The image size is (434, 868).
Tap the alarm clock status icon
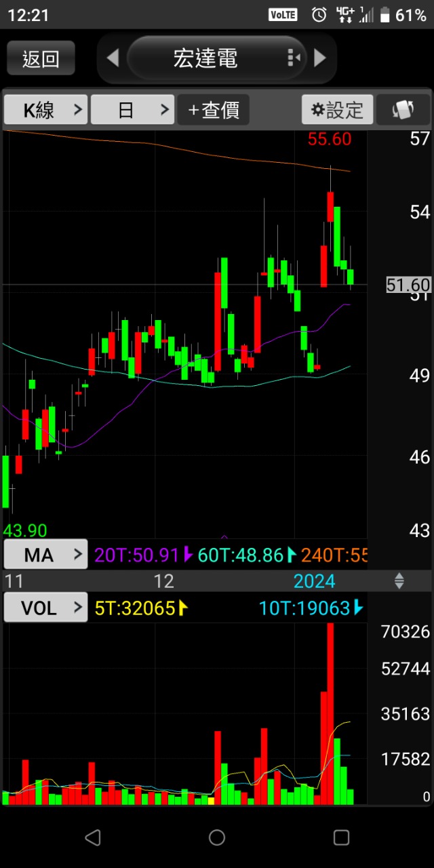click(x=319, y=15)
